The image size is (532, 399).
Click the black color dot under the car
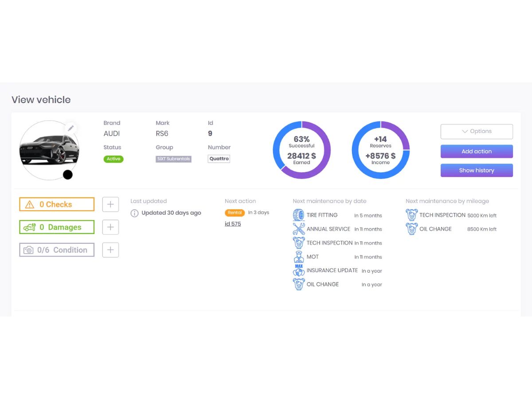[67, 175]
